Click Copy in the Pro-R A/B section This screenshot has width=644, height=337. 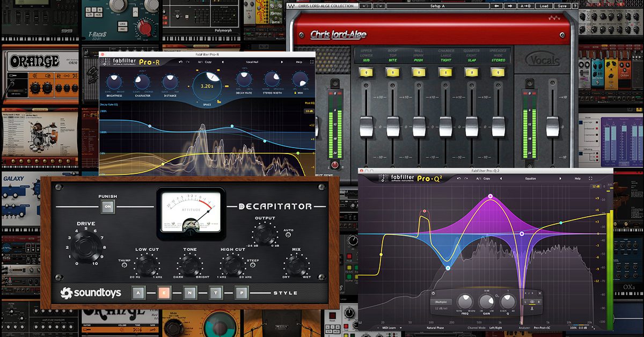[208, 62]
